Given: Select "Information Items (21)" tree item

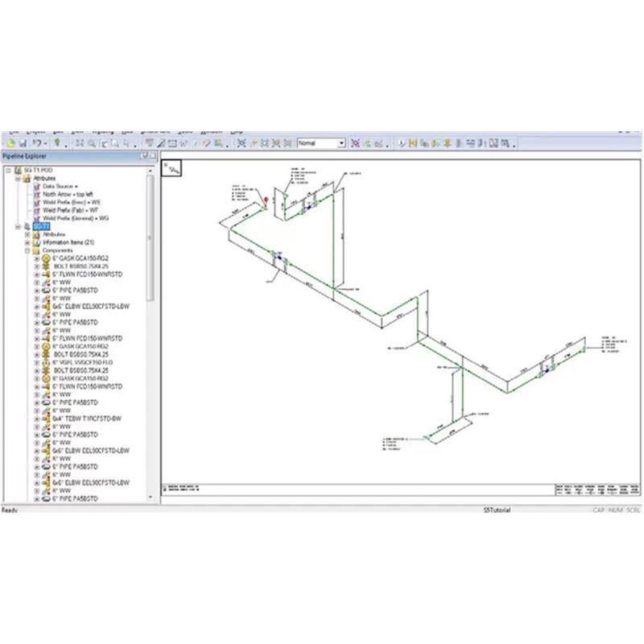Looking at the screenshot, I should tap(68, 242).
